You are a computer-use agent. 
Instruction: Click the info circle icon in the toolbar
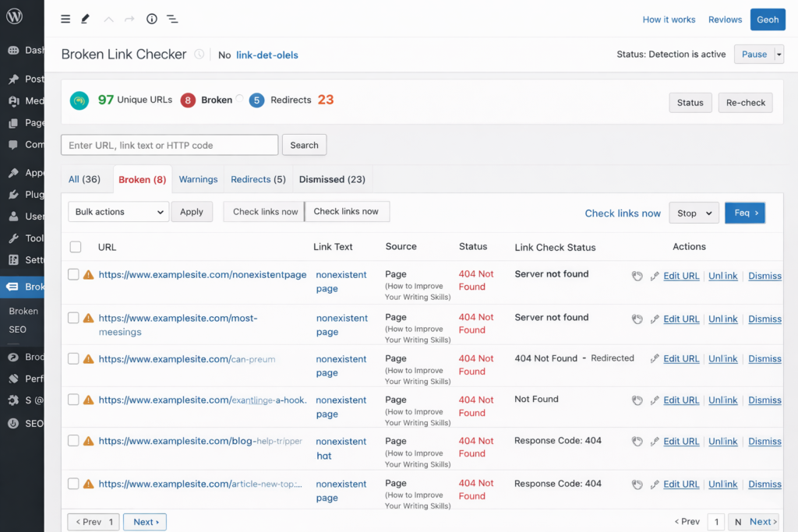[151, 18]
